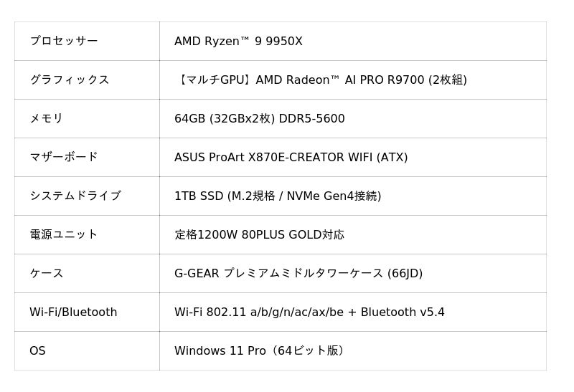Click the メモリ row label
This screenshot has height=392, width=574.
tap(46, 119)
